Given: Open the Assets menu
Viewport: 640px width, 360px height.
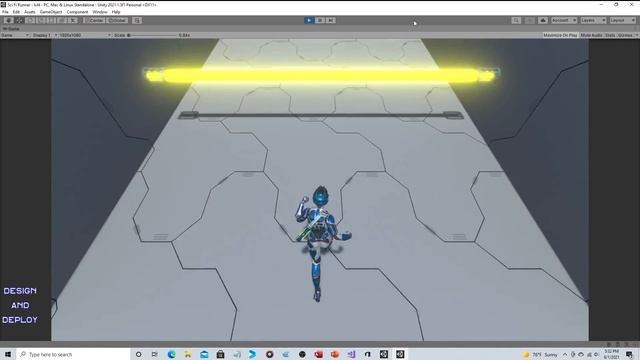Looking at the screenshot, I should point(30,12).
